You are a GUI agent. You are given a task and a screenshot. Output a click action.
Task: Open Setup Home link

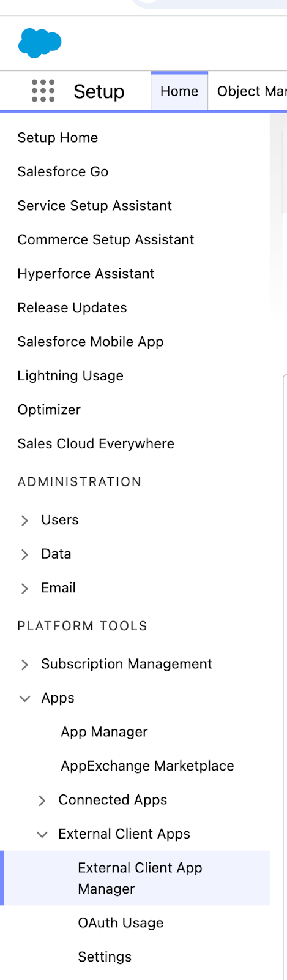pyautogui.click(x=58, y=138)
